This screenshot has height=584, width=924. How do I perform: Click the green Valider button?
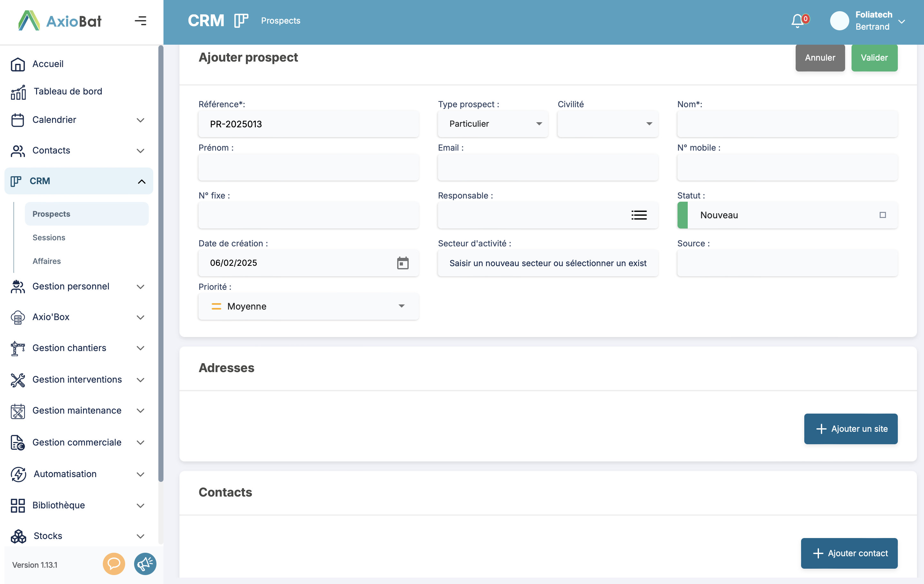point(874,58)
